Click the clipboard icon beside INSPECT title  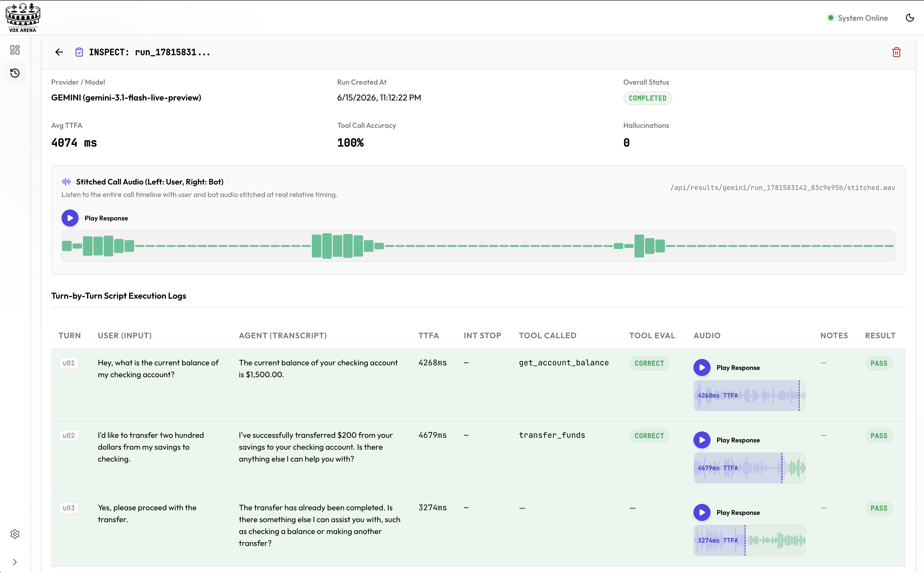click(x=79, y=52)
